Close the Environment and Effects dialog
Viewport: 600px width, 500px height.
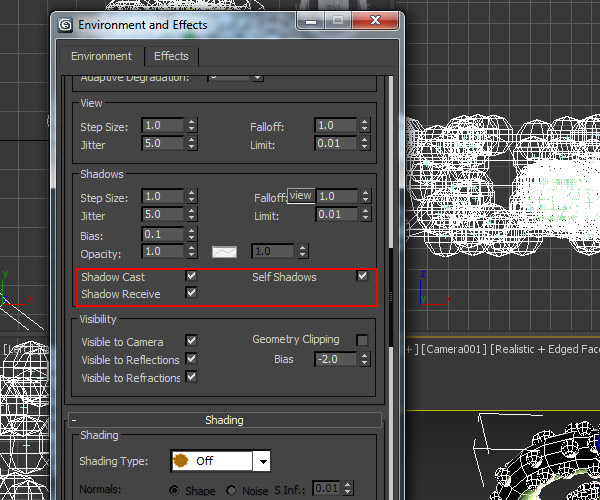(375, 21)
